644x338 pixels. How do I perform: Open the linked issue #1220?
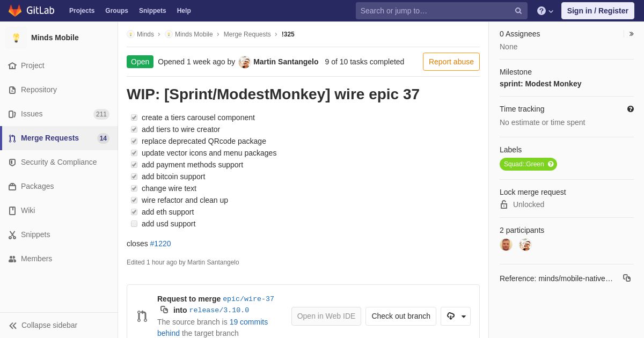[x=160, y=244]
